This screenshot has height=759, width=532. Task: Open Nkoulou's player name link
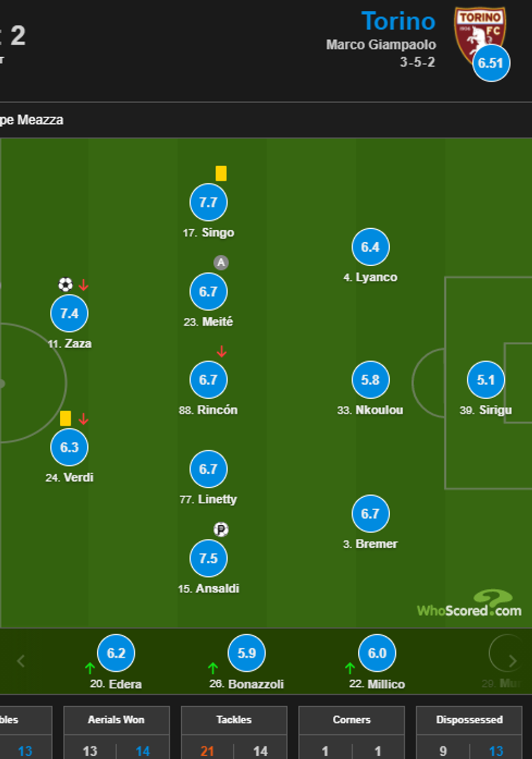pos(379,410)
